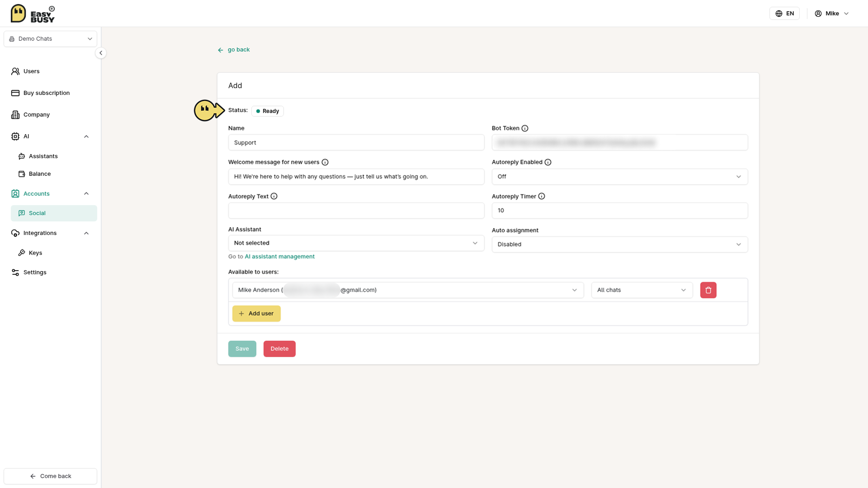Click the Autoreply Text info icon
The width and height of the screenshot is (868, 488).
[x=274, y=196]
